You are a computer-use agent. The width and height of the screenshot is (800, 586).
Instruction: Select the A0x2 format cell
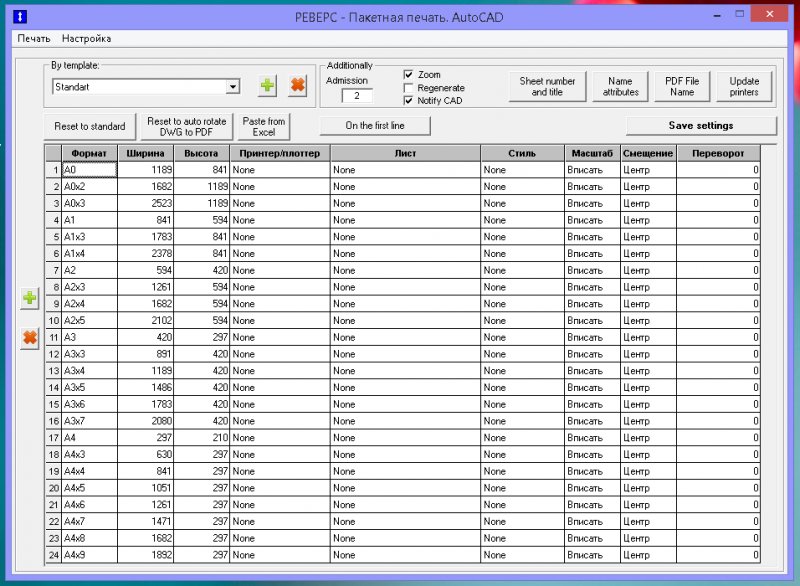pos(90,187)
